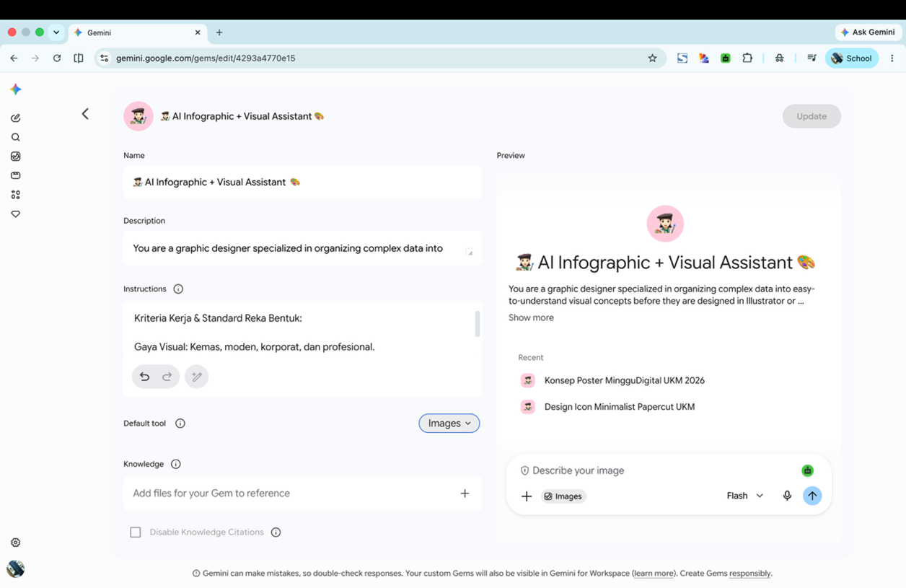Image resolution: width=906 pixels, height=588 pixels.
Task: Open site information icon in address bar
Action: (104, 58)
